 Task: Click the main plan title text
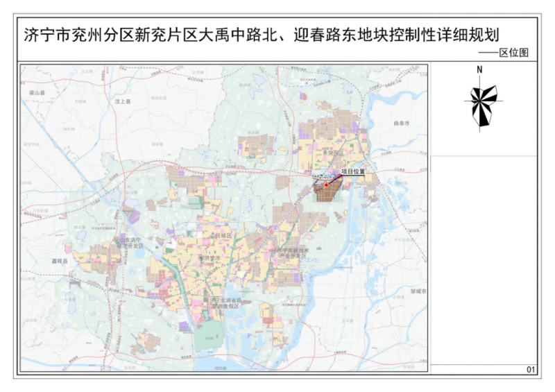pyautogui.click(x=262, y=35)
